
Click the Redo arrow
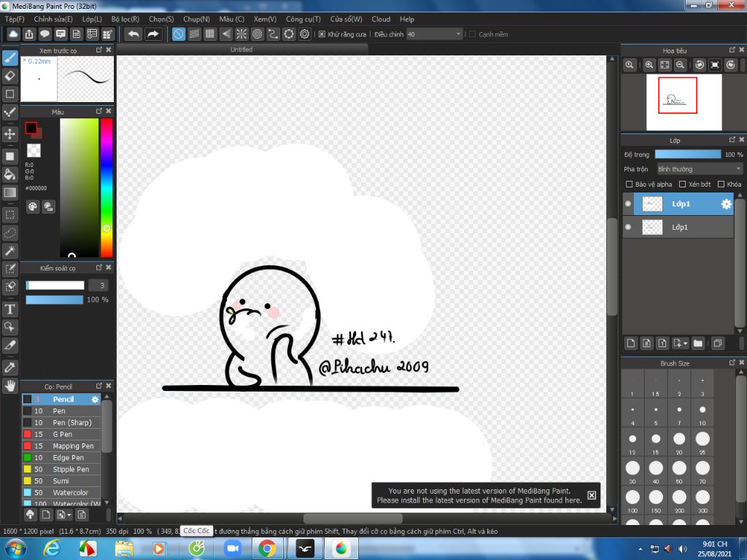(x=152, y=34)
